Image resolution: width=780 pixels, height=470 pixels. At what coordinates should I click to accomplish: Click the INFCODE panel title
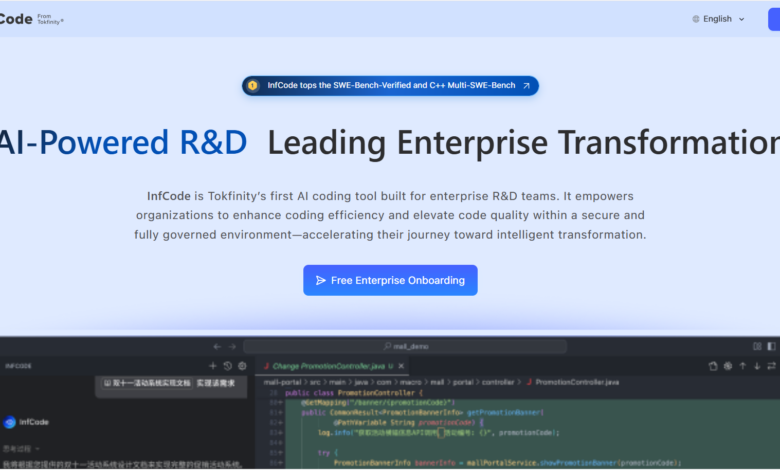coord(18,366)
